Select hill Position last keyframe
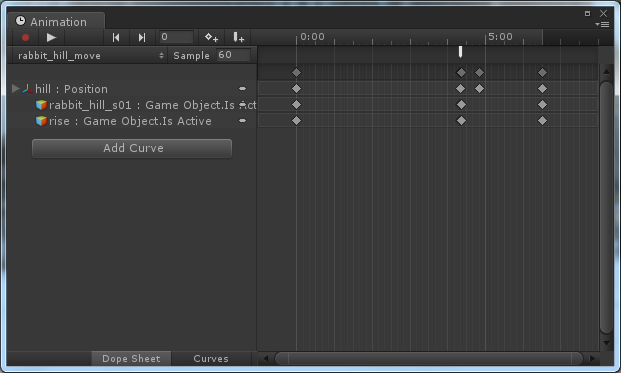621x373 pixels. tap(542, 89)
